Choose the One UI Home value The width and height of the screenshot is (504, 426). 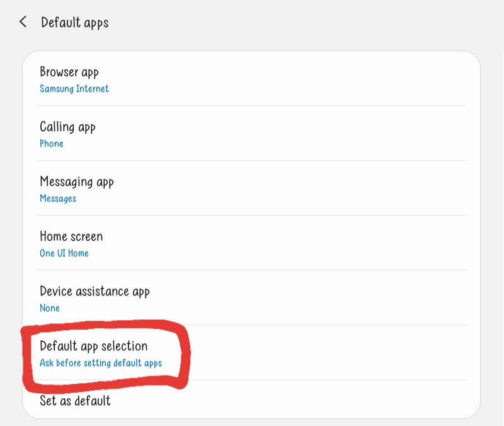click(64, 253)
